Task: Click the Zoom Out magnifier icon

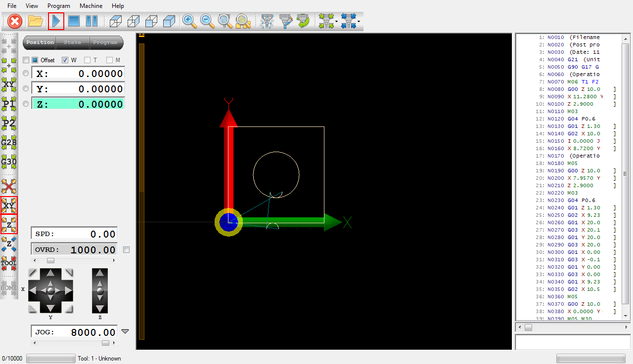Action: [207, 21]
